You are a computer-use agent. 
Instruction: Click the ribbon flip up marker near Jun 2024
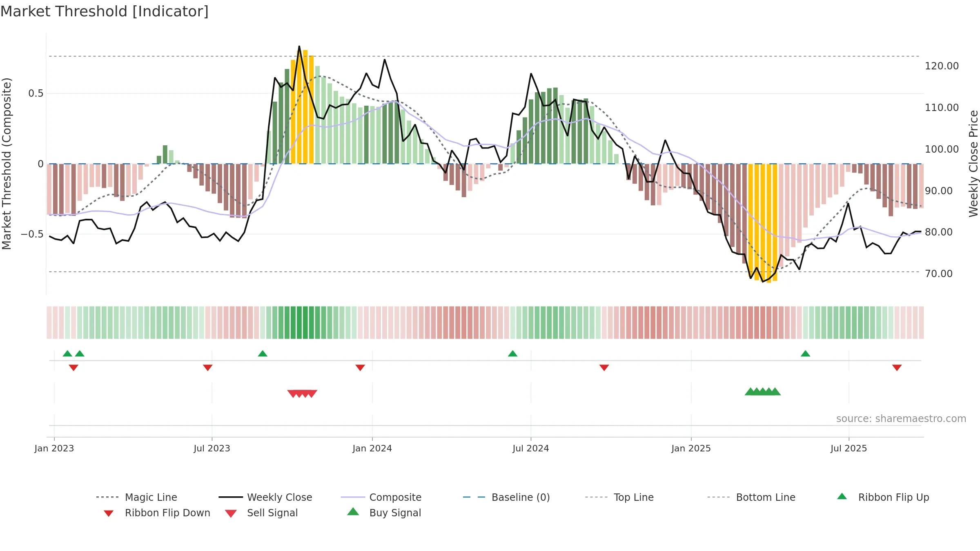(513, 353)
